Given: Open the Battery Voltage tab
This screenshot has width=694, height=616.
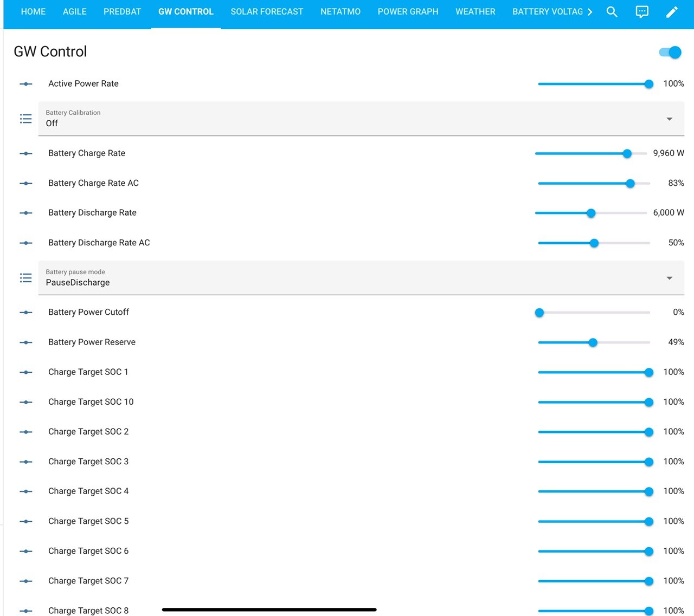Looking at the screenshot, I should click(548, 12).
